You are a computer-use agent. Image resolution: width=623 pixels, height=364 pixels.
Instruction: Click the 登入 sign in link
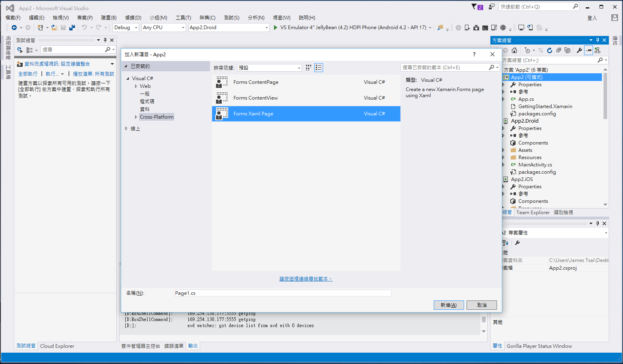(592, 18)
